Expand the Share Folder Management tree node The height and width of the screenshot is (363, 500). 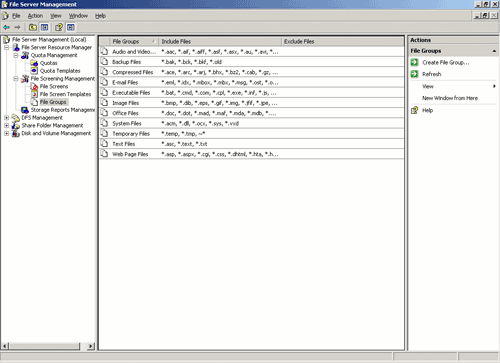(6, 125)
